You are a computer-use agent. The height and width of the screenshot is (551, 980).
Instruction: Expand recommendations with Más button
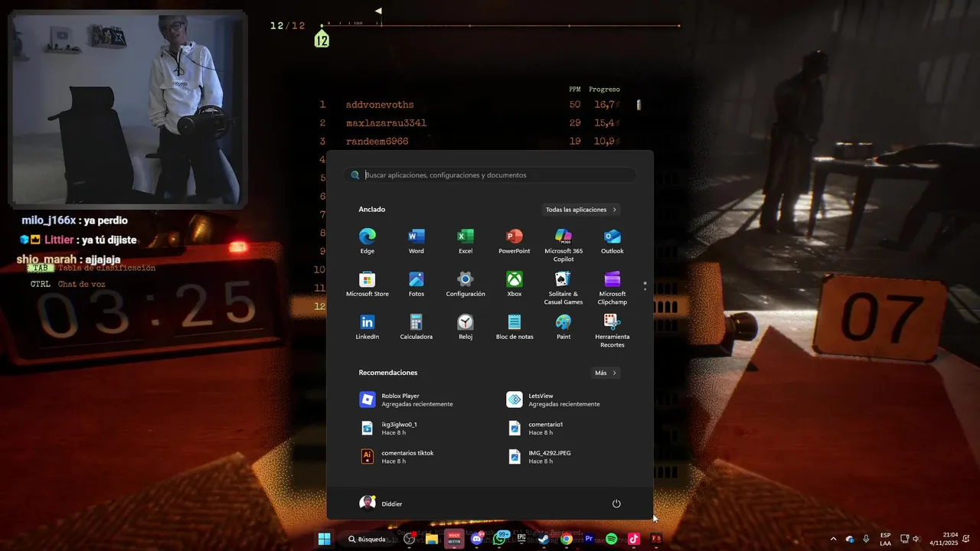(x=605, y=373)
